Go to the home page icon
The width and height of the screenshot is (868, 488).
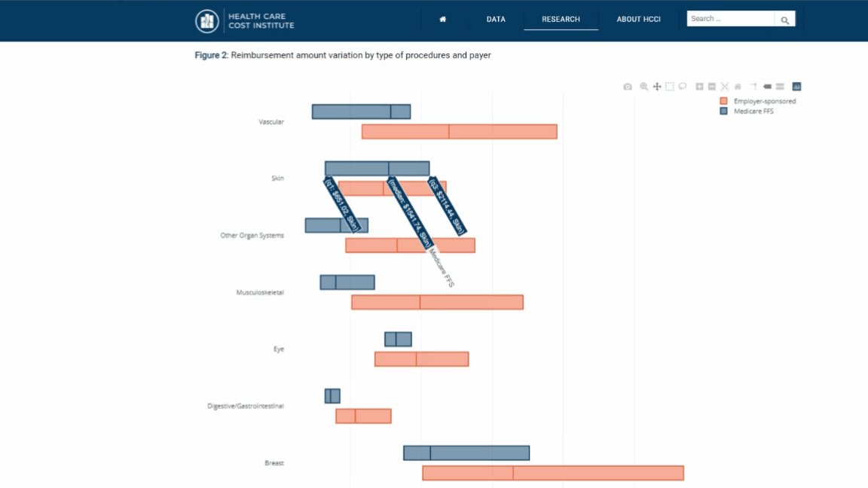(442, 20)
